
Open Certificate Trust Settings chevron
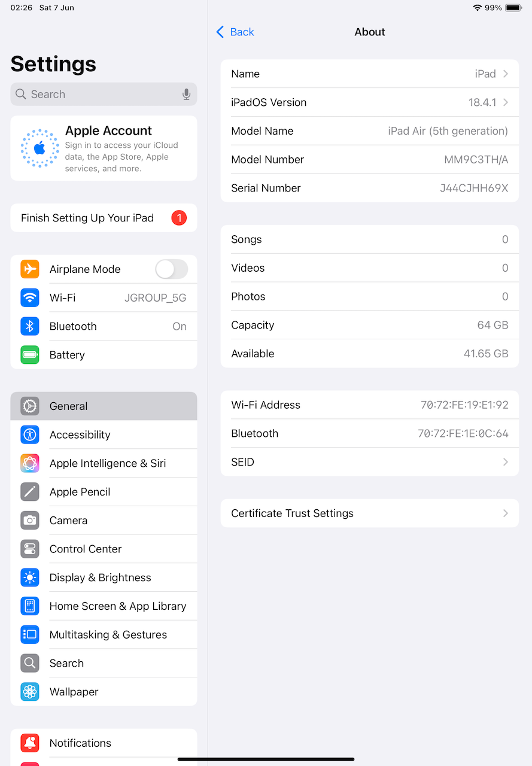coord(506,513)
